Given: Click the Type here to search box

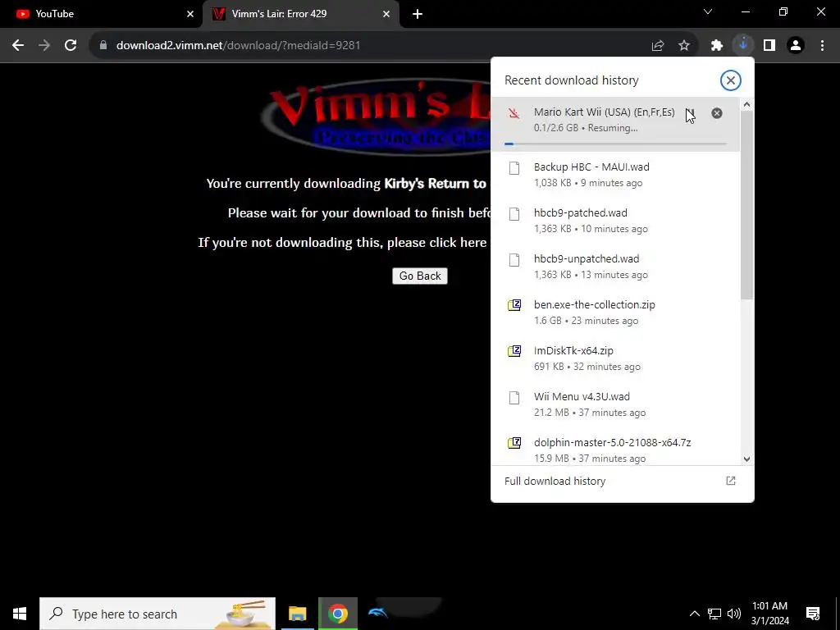Looking at the screenshot, I should (x=157, y=614).
